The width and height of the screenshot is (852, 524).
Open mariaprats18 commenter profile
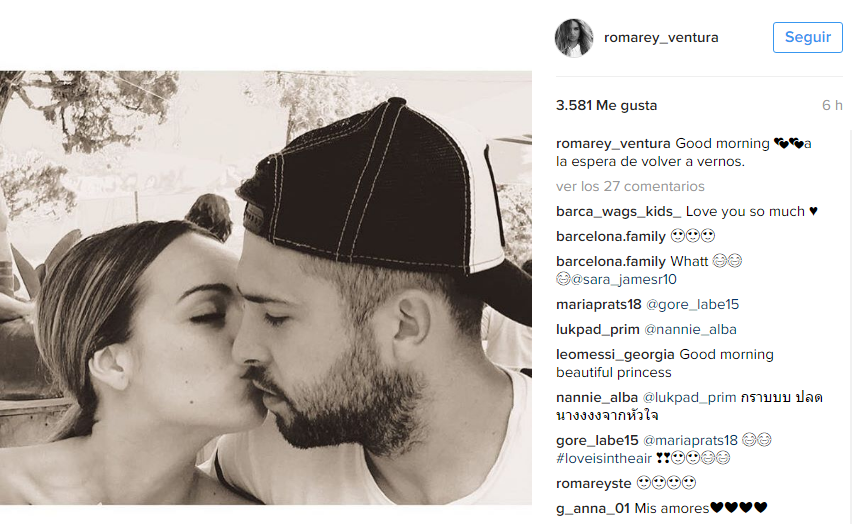pos(599,304)
